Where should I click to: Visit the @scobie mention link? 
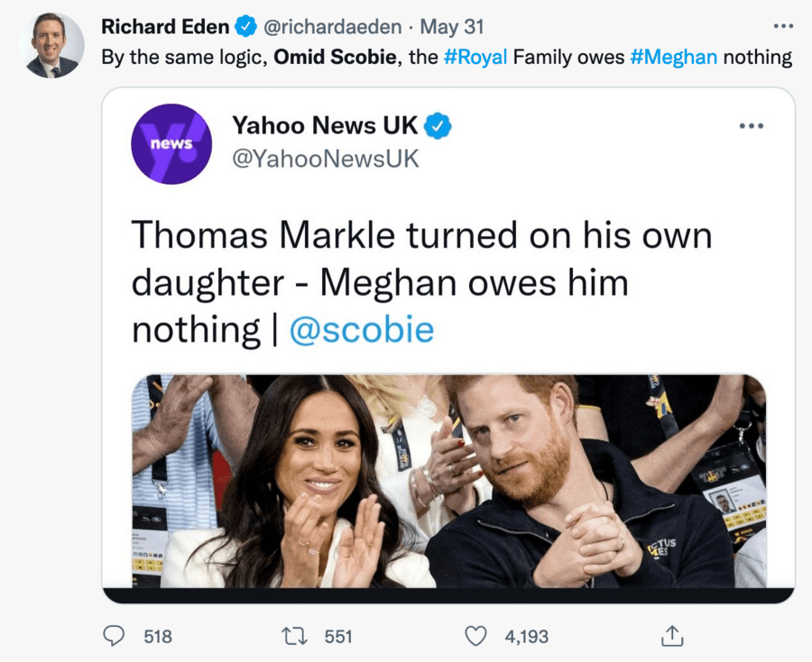(x=362, y=330)
